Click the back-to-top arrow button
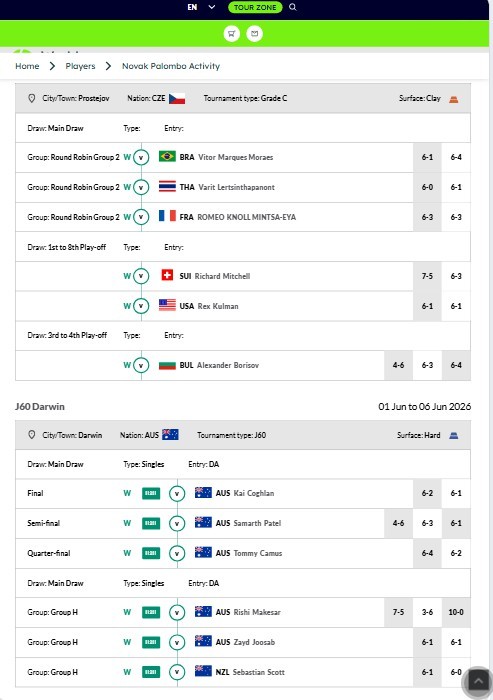The width and height of the screenshot is (493, 700). click(478, 681)
